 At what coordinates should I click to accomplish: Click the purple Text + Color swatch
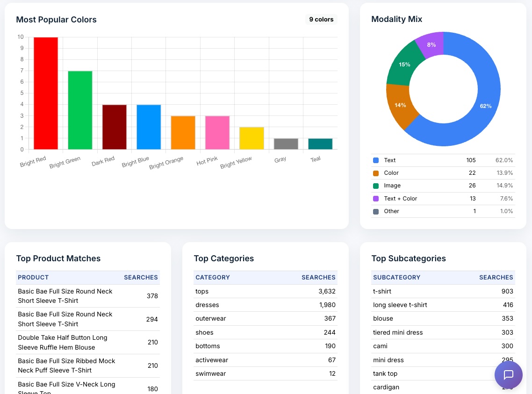[375, 199]
